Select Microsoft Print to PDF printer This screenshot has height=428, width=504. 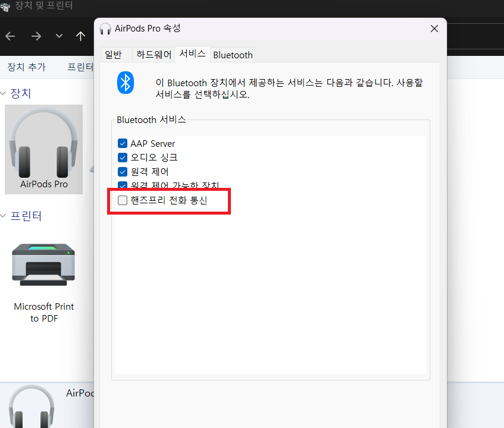(43, 282)
